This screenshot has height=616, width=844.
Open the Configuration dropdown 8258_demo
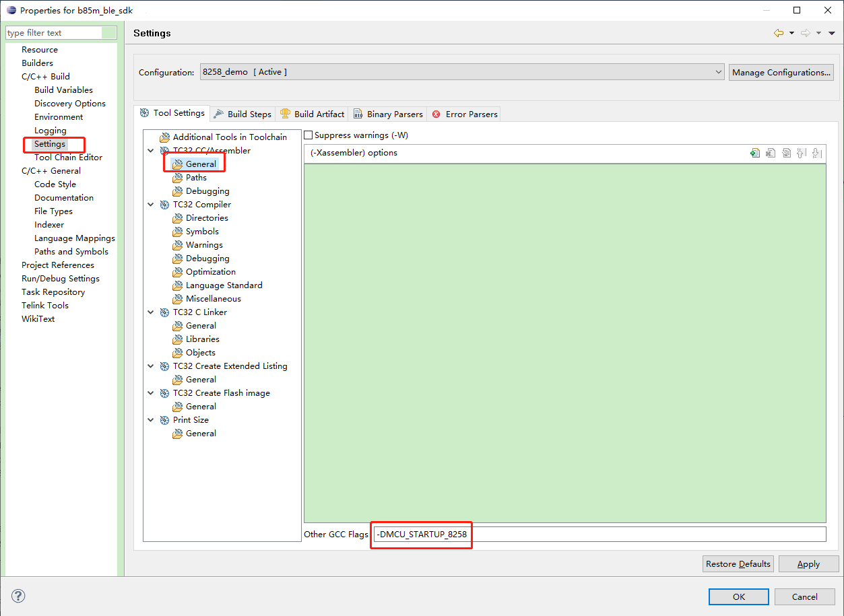[x=461, y=72]
